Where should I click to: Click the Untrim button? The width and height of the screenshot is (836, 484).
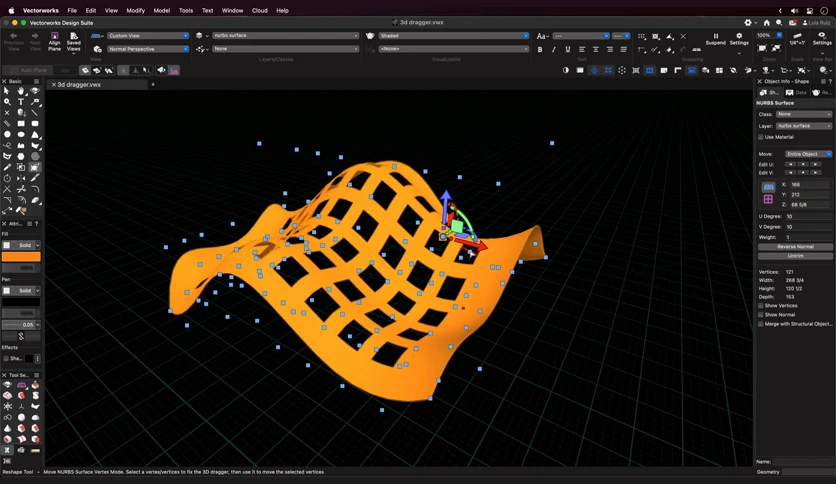coord(795,256)
